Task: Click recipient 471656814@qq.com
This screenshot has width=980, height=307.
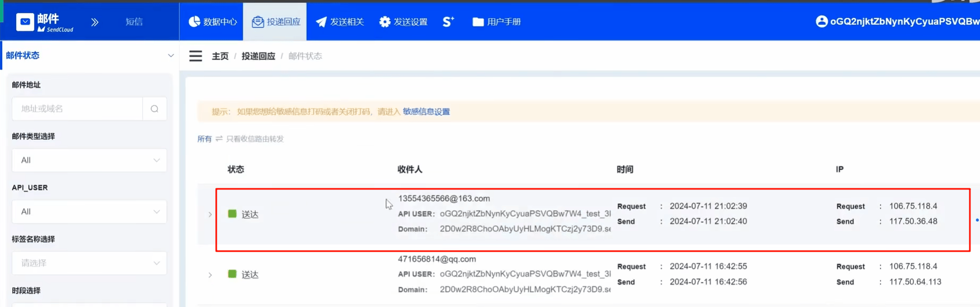Action: [437, 259]
